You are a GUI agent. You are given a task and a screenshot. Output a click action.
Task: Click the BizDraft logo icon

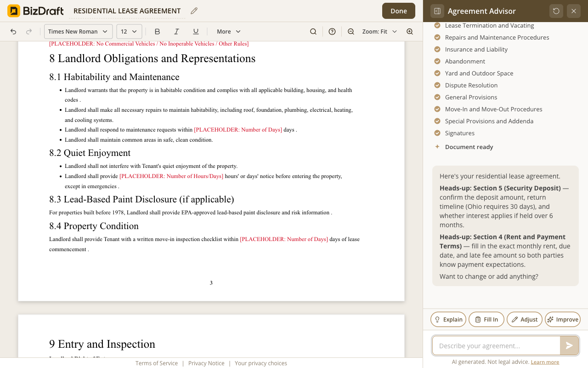[14, 11]
